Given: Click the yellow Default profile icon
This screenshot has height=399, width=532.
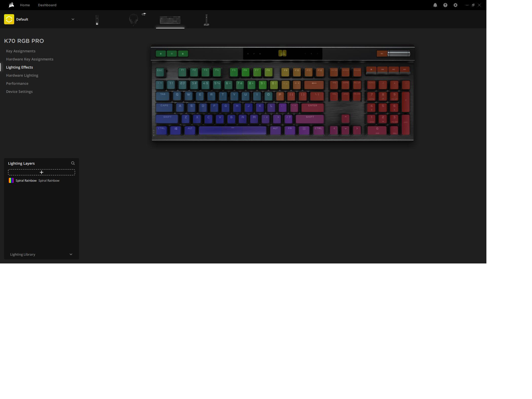Looking at the screenshot, I should click(x=9, y=19).
